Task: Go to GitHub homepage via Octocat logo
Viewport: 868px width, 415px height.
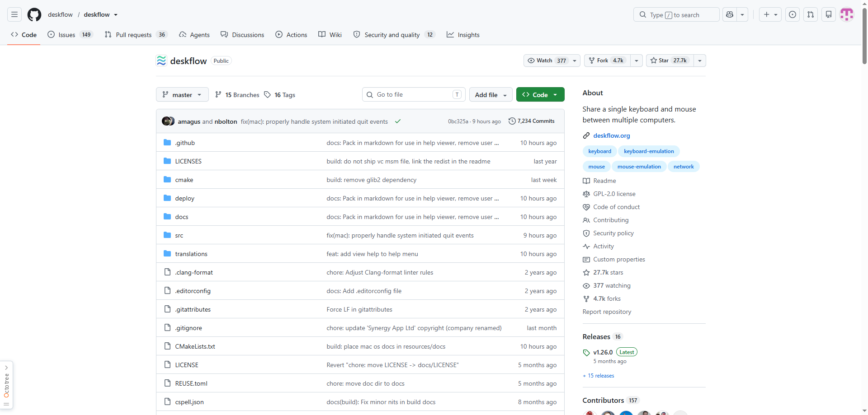Action: tap(34, 14)
